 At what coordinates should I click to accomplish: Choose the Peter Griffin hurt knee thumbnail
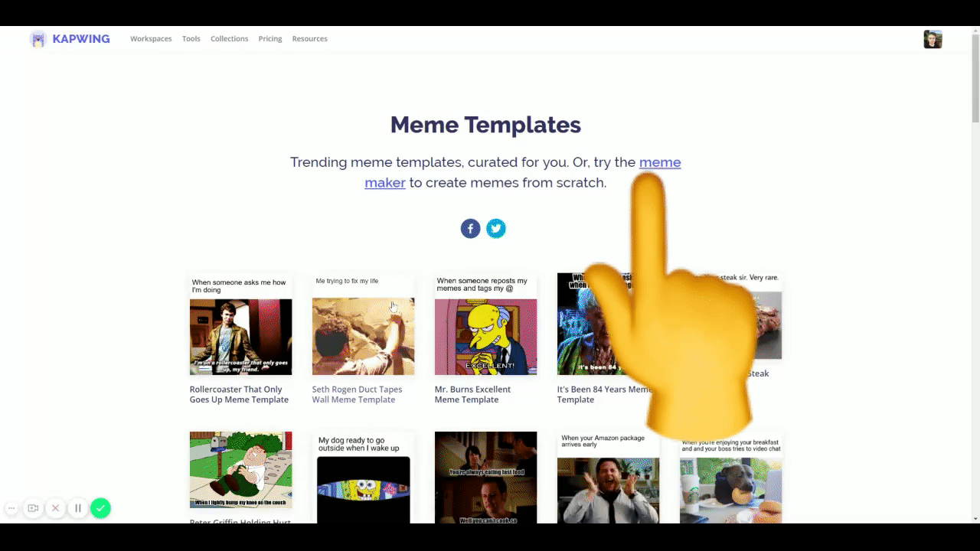[x=240, y=469]
